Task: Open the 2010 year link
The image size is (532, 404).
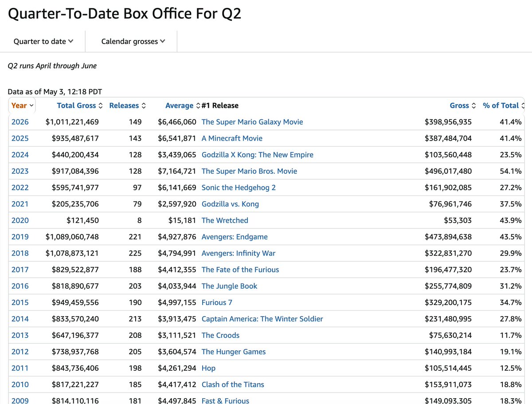Action: point(20,384)
